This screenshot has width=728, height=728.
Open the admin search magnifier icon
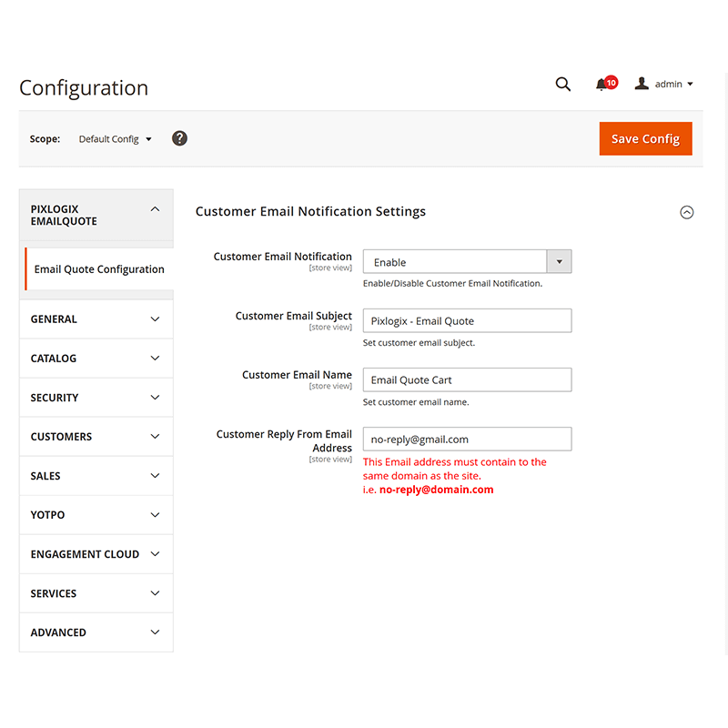click(562, 84)
